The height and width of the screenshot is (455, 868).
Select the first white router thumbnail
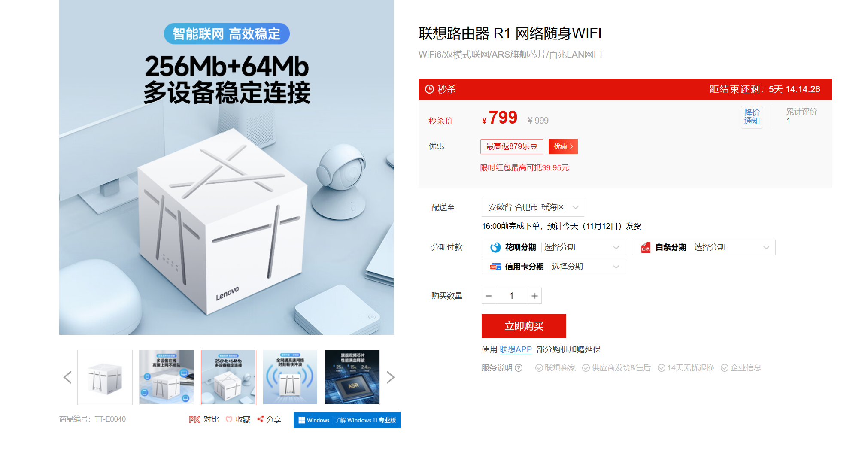105,377
